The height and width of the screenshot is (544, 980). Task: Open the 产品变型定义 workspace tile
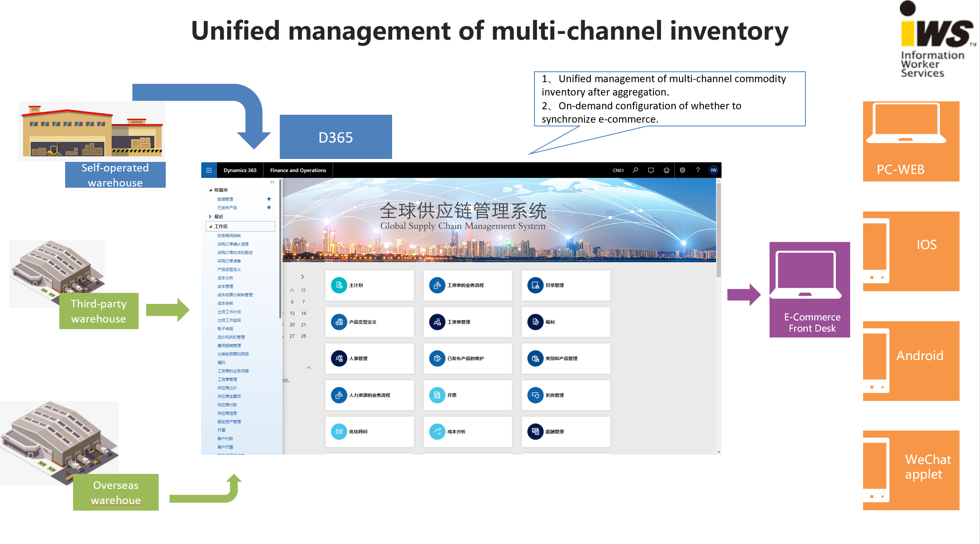coord(370,322)
